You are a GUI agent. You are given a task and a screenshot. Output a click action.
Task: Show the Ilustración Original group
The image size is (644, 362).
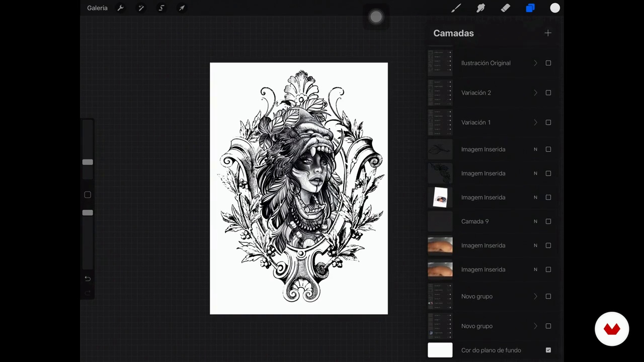pos(548,63)
